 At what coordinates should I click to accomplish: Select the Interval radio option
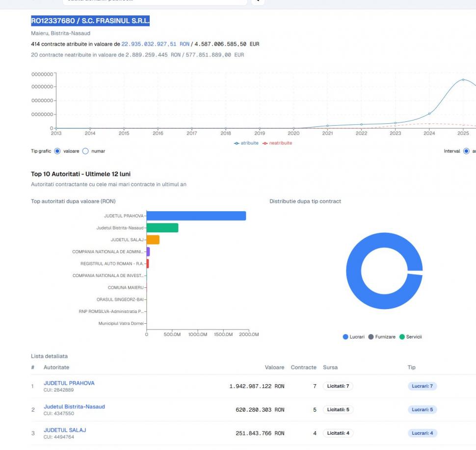point(466,151)
